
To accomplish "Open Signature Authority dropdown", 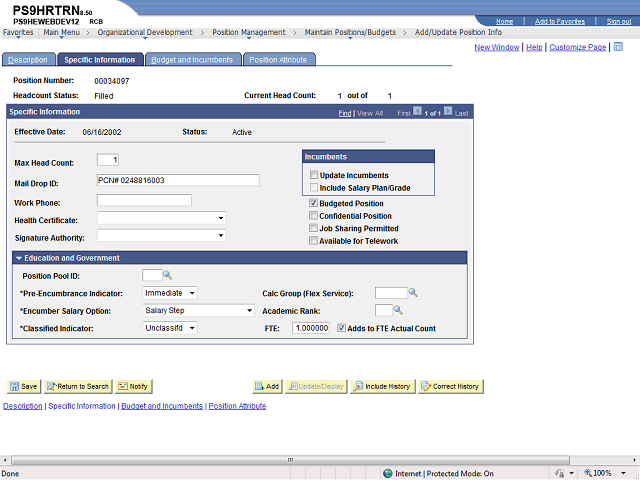I will tap(162, 236).
